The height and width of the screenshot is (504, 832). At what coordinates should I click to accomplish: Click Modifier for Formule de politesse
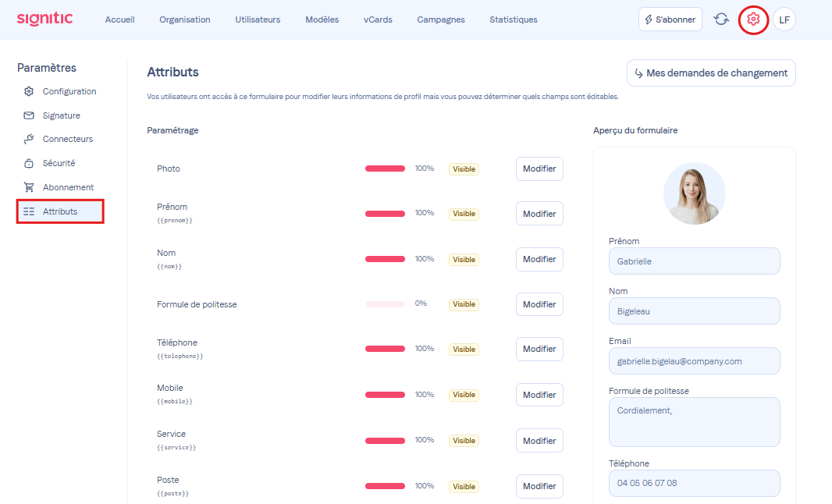coord(539,304)
